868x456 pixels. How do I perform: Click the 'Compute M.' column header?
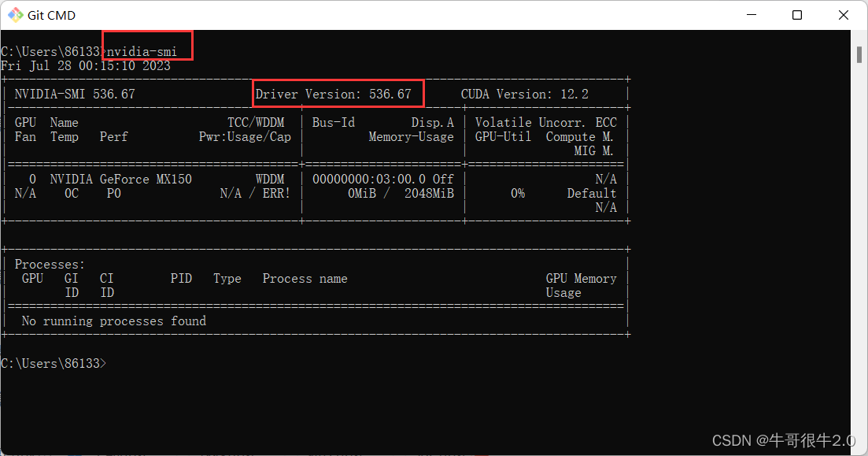click(580, 137)
